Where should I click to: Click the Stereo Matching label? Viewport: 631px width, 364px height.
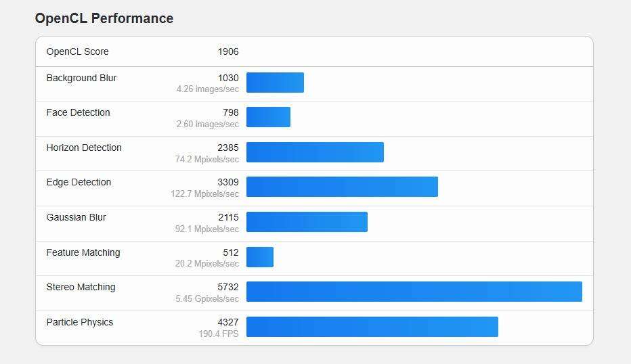[x=81, y=287]
